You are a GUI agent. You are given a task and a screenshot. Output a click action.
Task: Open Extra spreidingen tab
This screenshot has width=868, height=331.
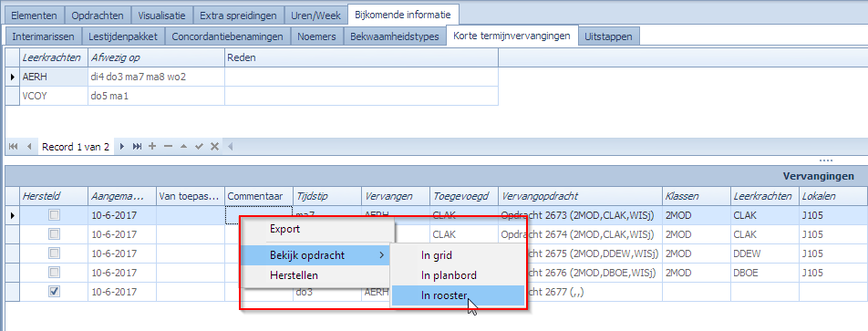pyautogui.click(x=238, y=15)
